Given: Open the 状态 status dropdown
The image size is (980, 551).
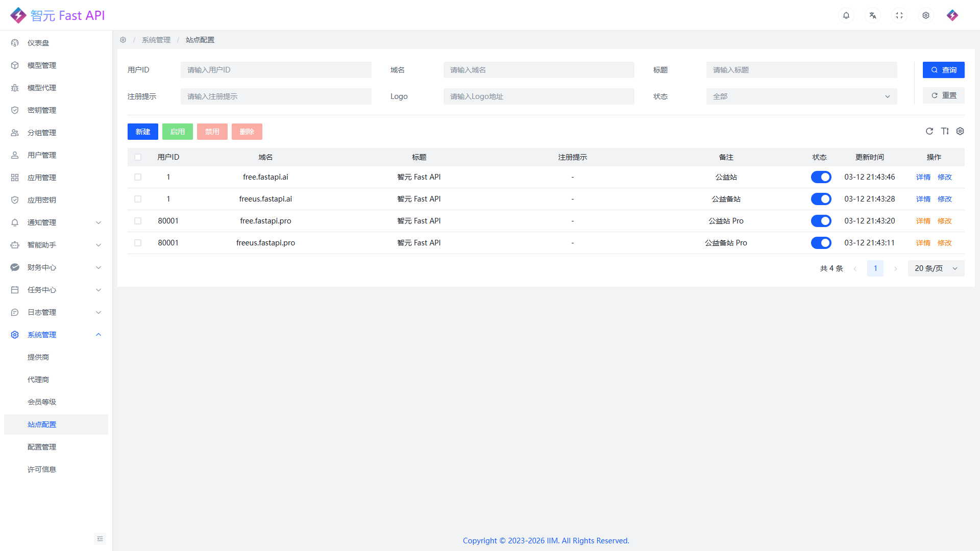Looking at the screenshot, I should [x=801, y=96].
